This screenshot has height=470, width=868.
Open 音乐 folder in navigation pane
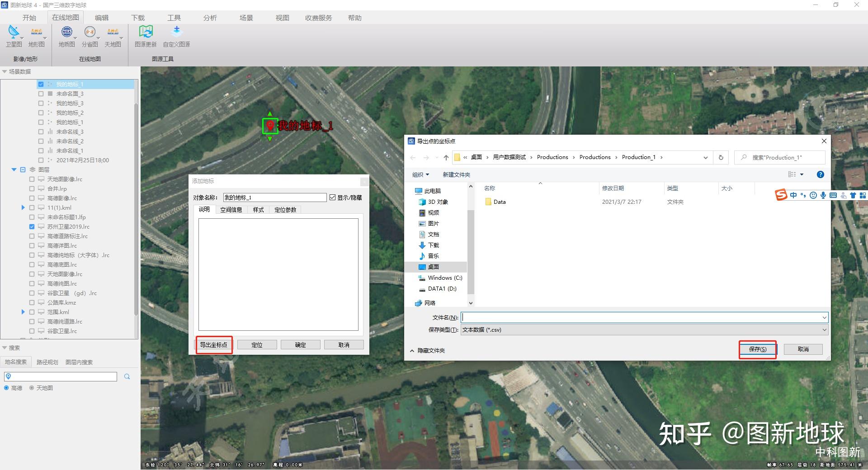click(x=429, y=256)
